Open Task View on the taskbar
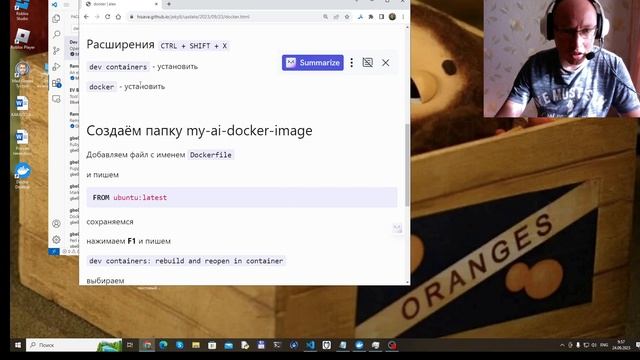640x360 pixels. click(x=130, y=345)
